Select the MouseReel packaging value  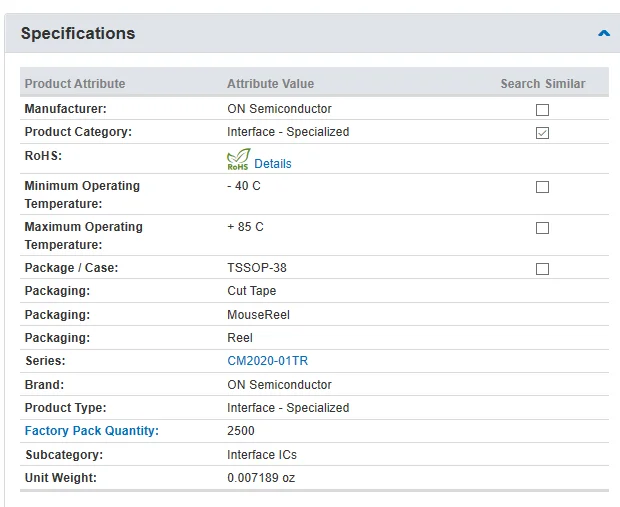click(x=258, y=315)
